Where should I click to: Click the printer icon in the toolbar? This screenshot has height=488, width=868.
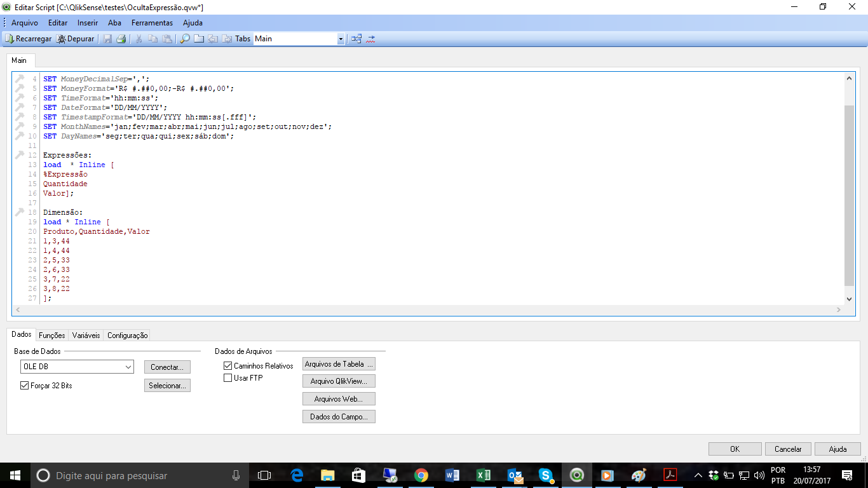click(x=121, y=39)
